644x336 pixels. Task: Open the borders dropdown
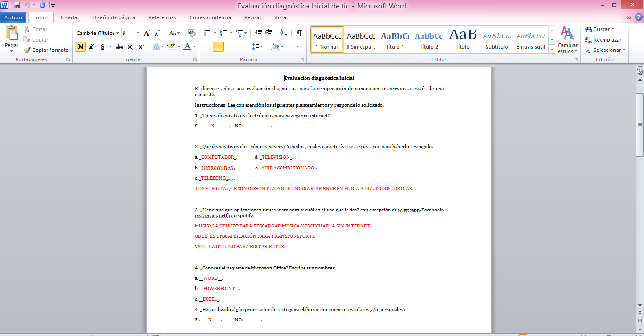[x=297, y=47]
